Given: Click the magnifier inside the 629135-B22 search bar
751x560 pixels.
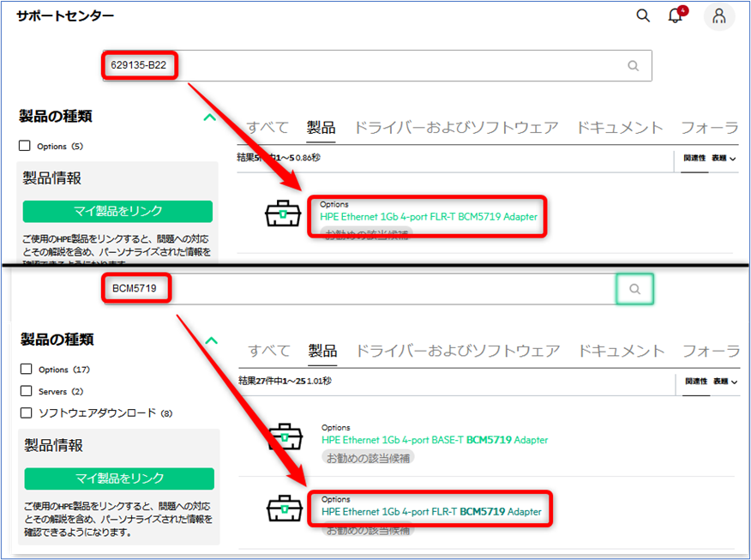Looking at the screenshot, I should point(633,65).
